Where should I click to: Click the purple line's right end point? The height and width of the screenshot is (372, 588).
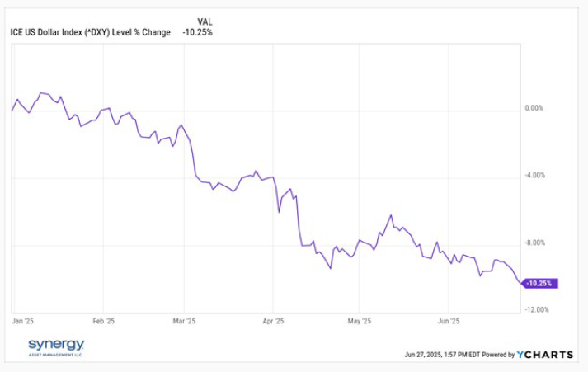click(522, 283)
